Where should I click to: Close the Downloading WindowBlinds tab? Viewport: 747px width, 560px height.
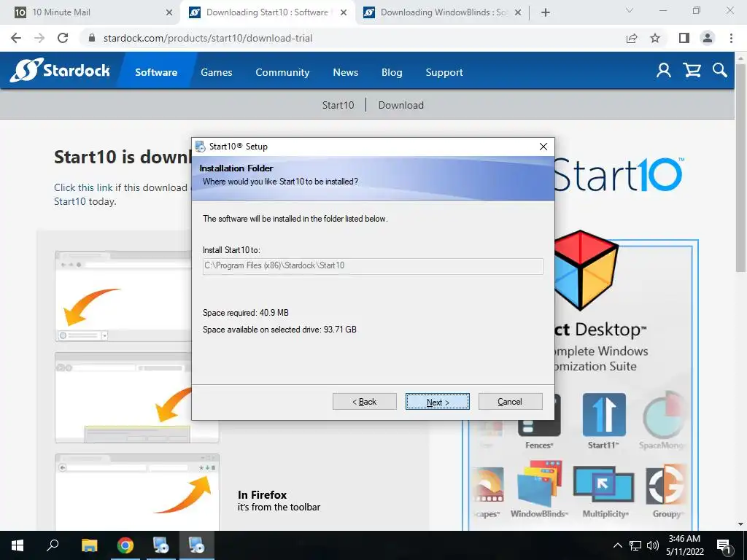[x=518, y=12]
